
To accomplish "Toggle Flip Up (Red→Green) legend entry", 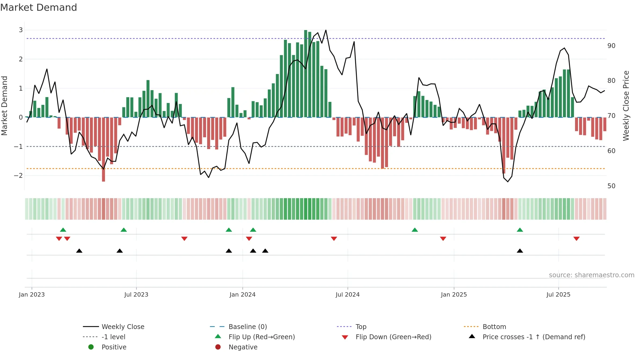I will (255, 337).
